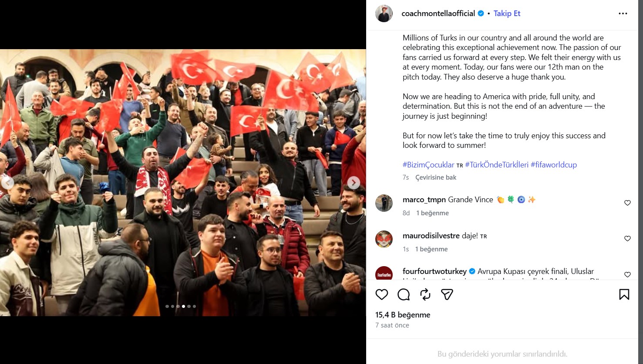This screenshot has height=364, width=643.
Task: Like marco_tmpn's comment
Action: pyautogui.click(x=627, y=203)
